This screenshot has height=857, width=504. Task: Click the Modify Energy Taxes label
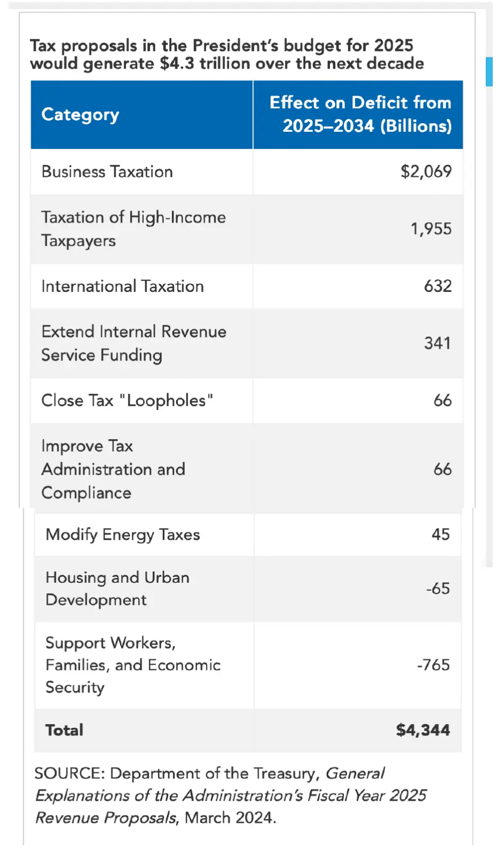(123, 535)
